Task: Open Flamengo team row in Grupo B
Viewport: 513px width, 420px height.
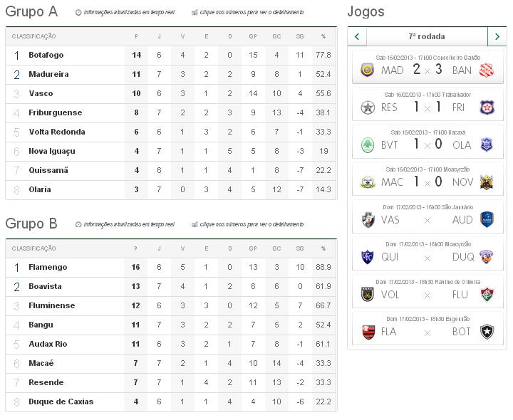Action: tap(48, 267)
